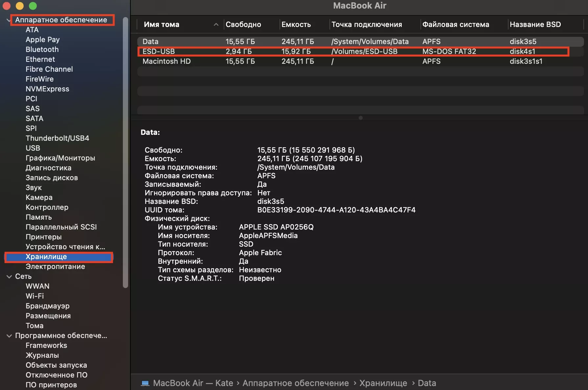
Task: Select Отключенное ПО item
Action: pos(57,375)
